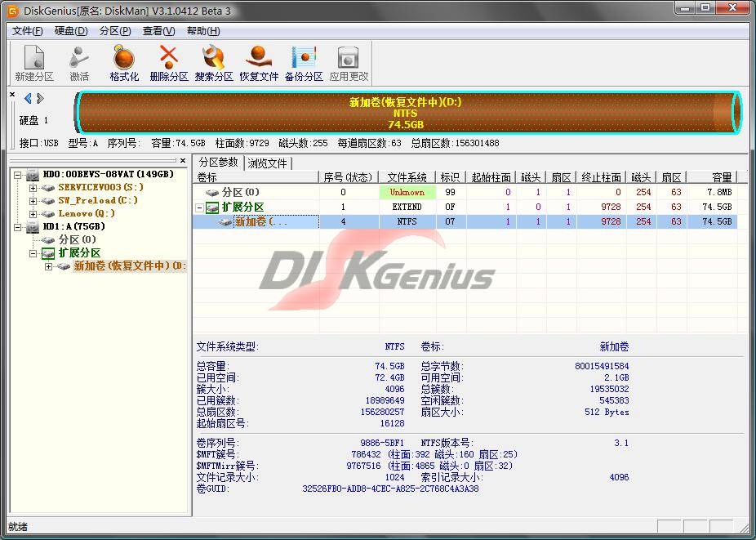Collapse the HD1:A (75GB) tree node
756x540 pixels.
point(17,227)
